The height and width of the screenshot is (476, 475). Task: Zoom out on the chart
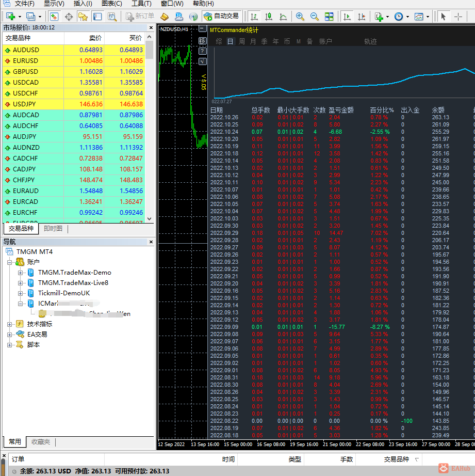pos(314,17)
